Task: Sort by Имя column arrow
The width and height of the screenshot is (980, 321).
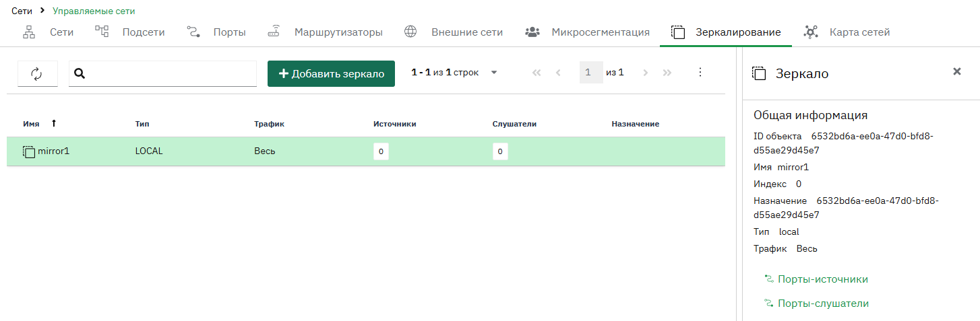Action: [54, 123]
